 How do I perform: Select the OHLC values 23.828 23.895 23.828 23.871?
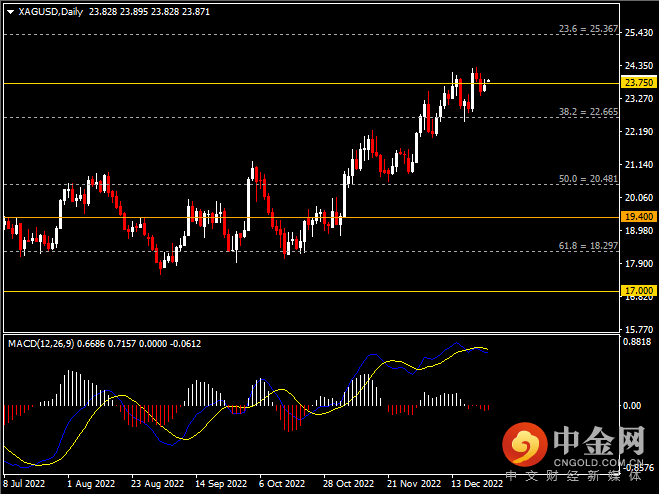point(149,12)
